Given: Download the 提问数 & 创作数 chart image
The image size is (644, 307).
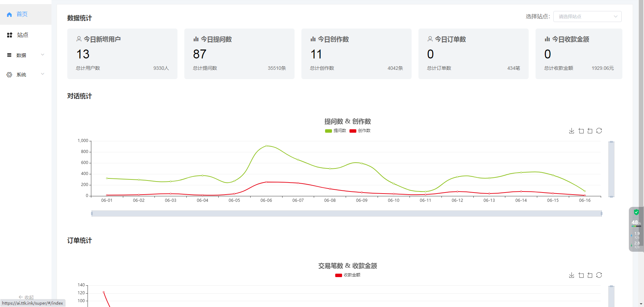Looking at the screenshot, I should 572,131.
